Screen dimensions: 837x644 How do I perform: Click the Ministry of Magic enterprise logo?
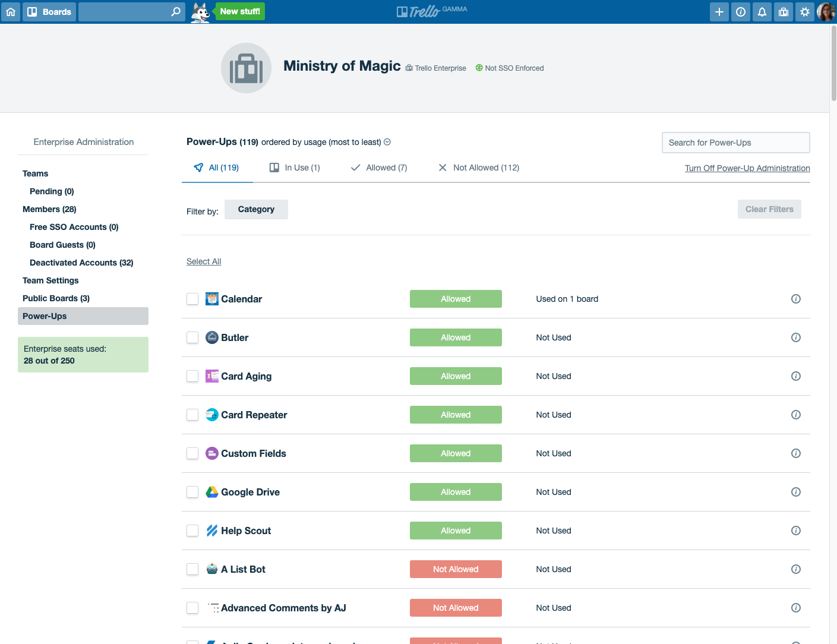click(246, 68)
